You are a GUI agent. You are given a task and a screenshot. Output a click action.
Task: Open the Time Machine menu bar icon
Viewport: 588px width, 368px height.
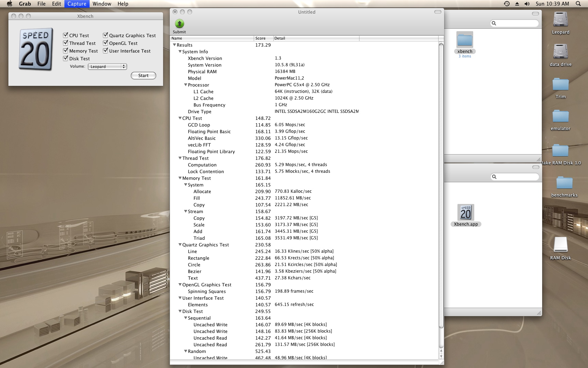pos(506,4)
